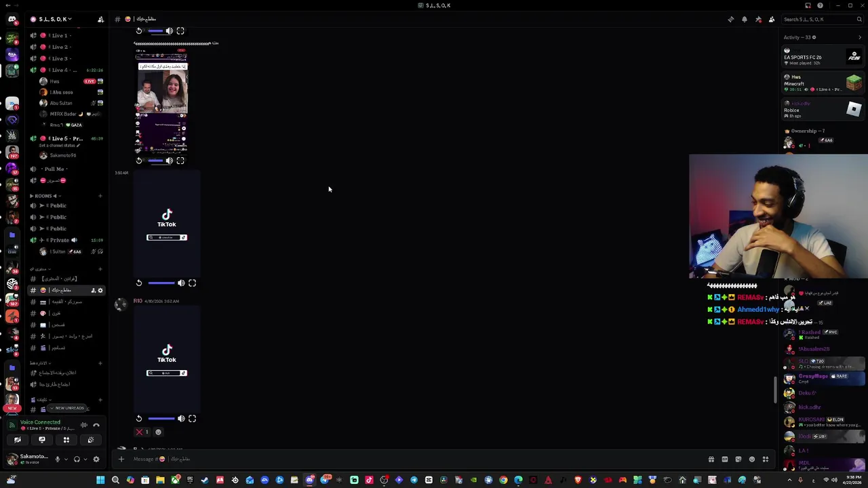Open the Minecraft activity card for Hws
Image resolution: width=868 pixels, height=488 pixels.
(823, 82)
